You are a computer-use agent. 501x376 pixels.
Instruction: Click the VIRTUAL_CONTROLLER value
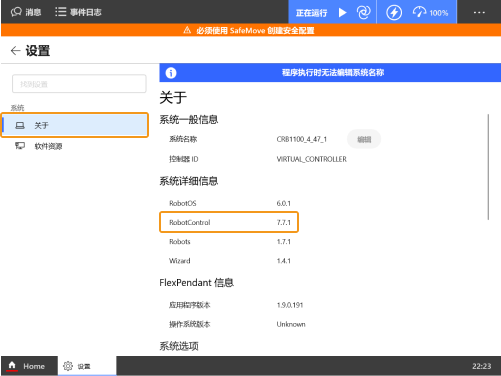tap(312, 159)
